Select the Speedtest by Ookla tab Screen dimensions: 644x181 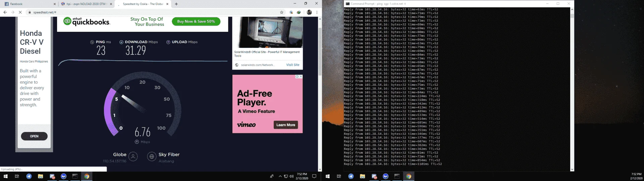142,4
